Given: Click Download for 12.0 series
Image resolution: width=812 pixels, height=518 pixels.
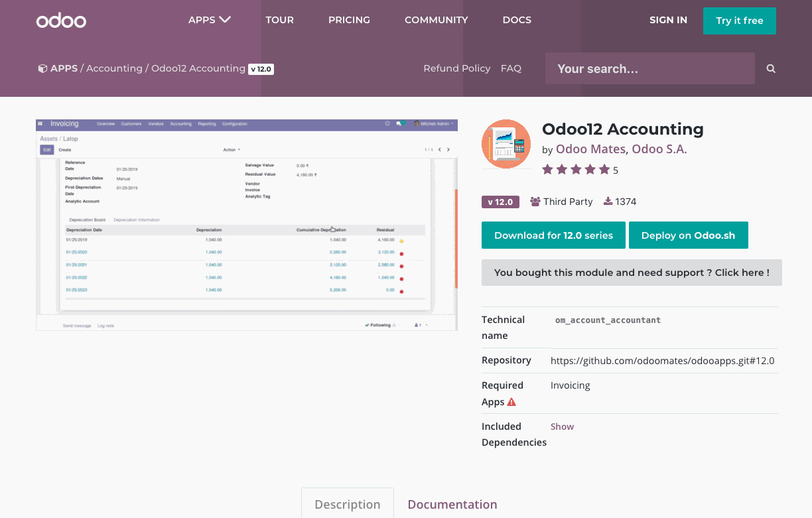Looking at the screenshot, I should [x=553, y=235].
